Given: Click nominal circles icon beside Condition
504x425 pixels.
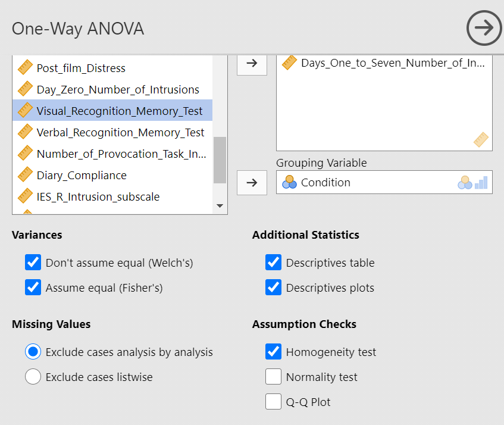Looking at the screenshot, I should coord(289,182).
